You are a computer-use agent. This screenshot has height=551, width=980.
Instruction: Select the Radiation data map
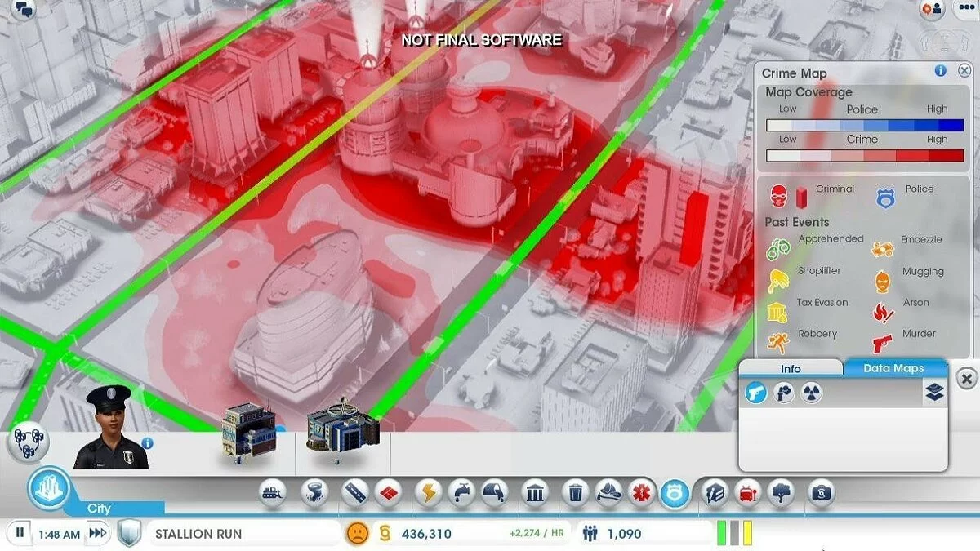pyautogui.click(x=811, y=393)
